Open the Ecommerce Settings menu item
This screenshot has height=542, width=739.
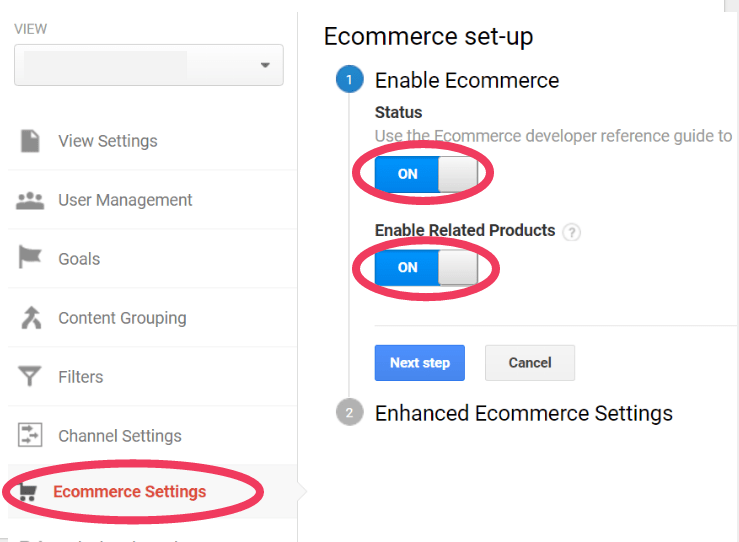click(x=129, y=492)
